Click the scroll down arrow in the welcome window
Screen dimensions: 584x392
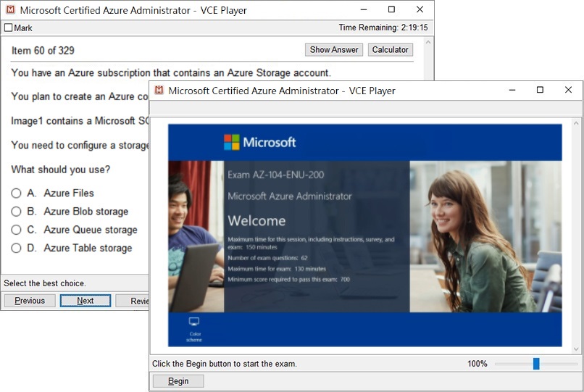[x=577, y=349]
